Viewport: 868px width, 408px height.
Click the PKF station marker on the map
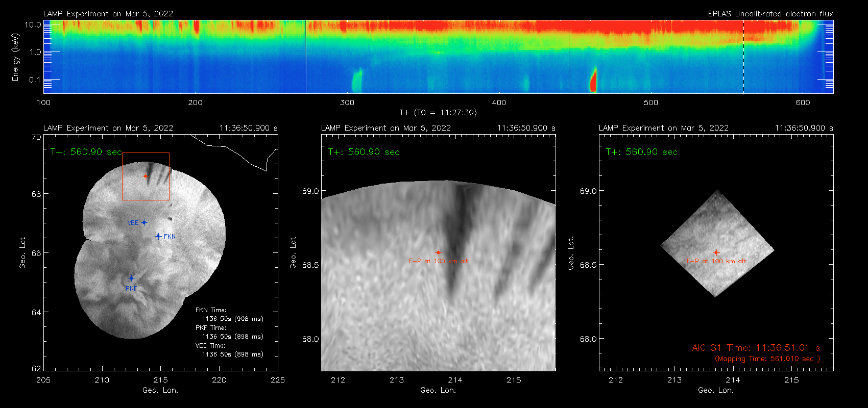coord(131,278)
